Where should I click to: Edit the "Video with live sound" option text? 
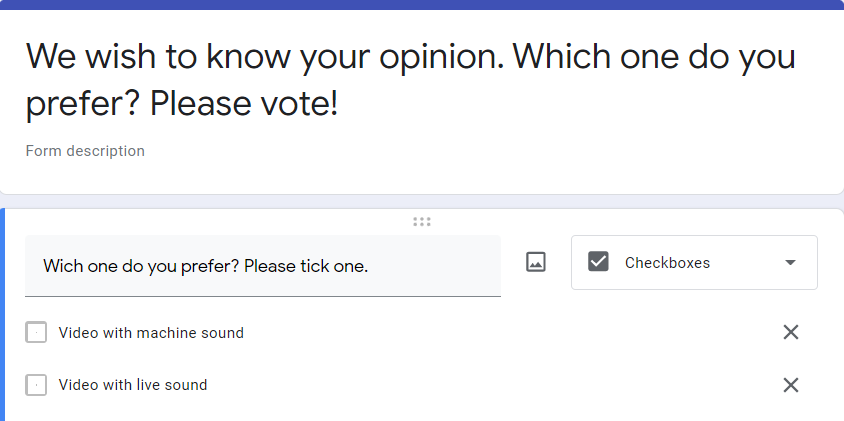[133, 385]
